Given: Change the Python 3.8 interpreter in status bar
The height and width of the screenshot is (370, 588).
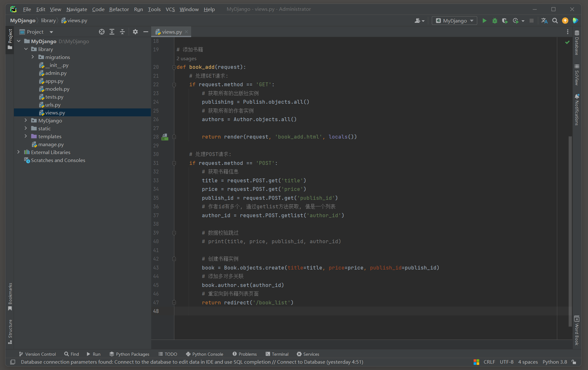Looking at the screenshot, I should point(555,362).
